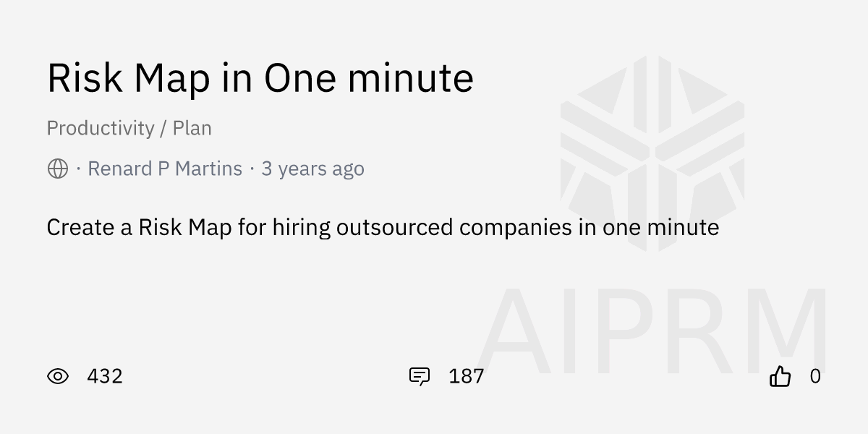Click the AIPRM hexagon logo watermark
868x434 pixels.
652,153
